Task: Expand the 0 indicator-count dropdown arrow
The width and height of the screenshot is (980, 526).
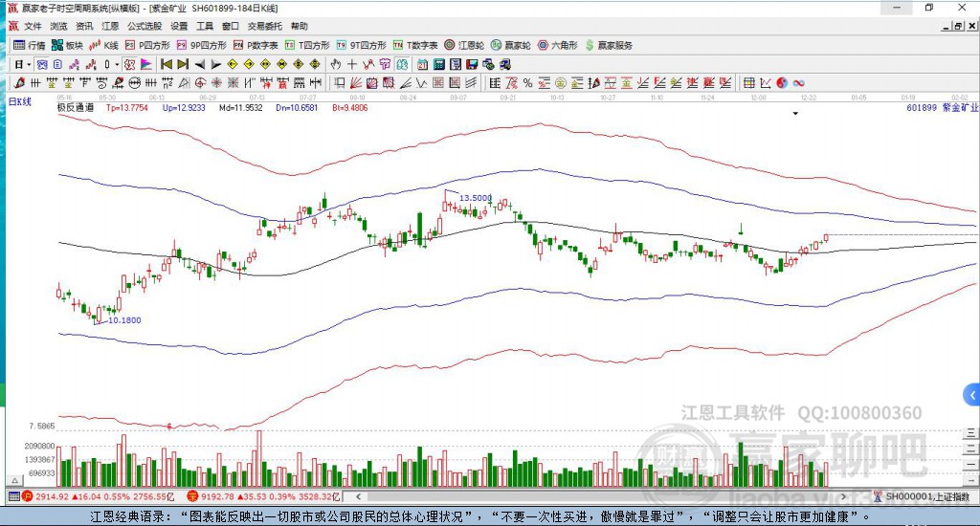Action: tap(117, 64)
